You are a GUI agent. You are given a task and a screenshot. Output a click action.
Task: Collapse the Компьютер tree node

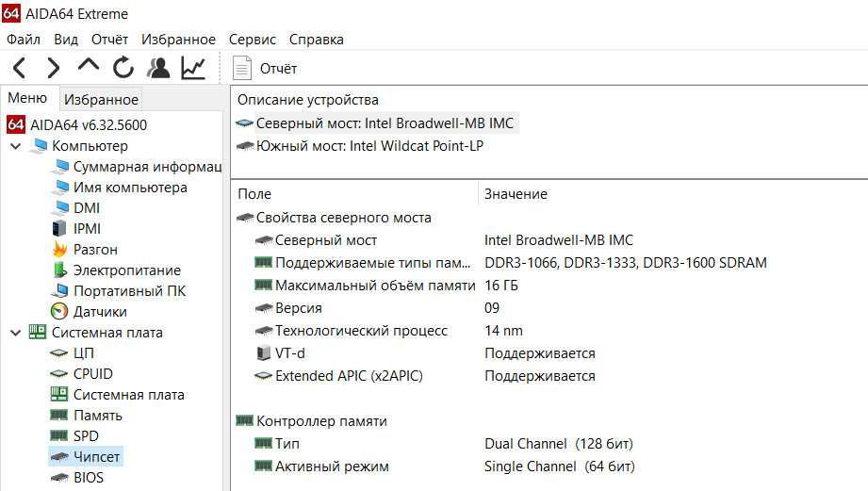coord(15,146)
